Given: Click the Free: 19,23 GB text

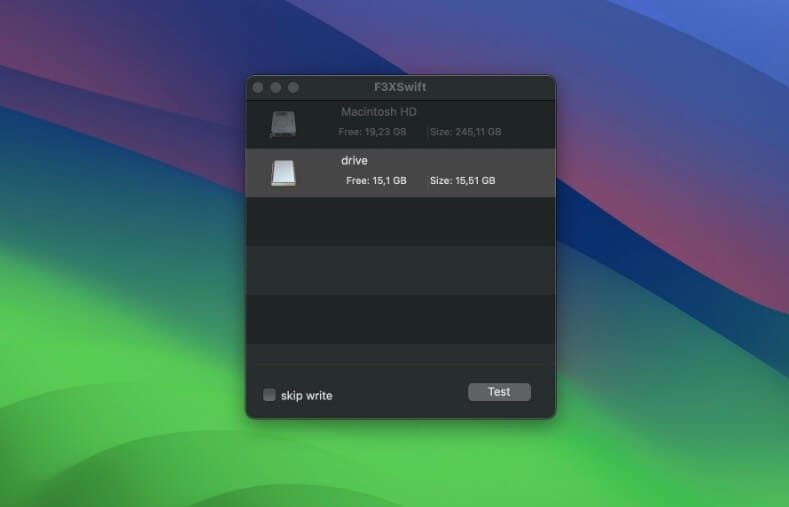Looking at the screenshot, I should pyautogui.click(x=373, y=132).
